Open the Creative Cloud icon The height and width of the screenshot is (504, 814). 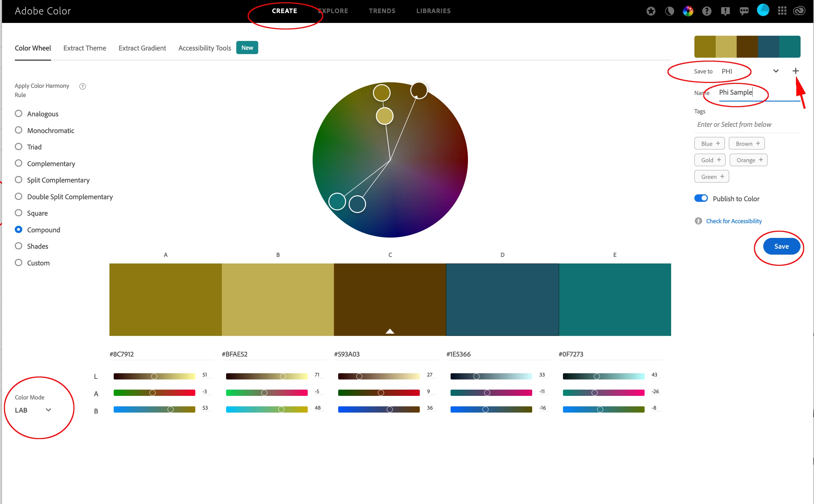[799, 11]
